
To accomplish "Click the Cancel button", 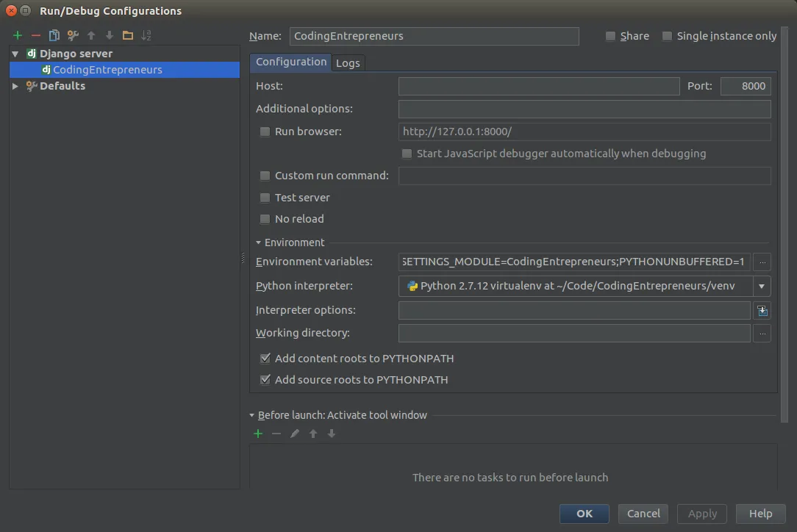I will [643, 514].
